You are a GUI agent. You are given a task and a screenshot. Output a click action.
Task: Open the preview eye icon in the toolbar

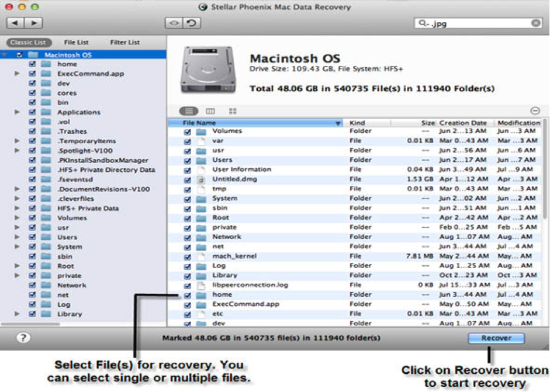[174, 23]
